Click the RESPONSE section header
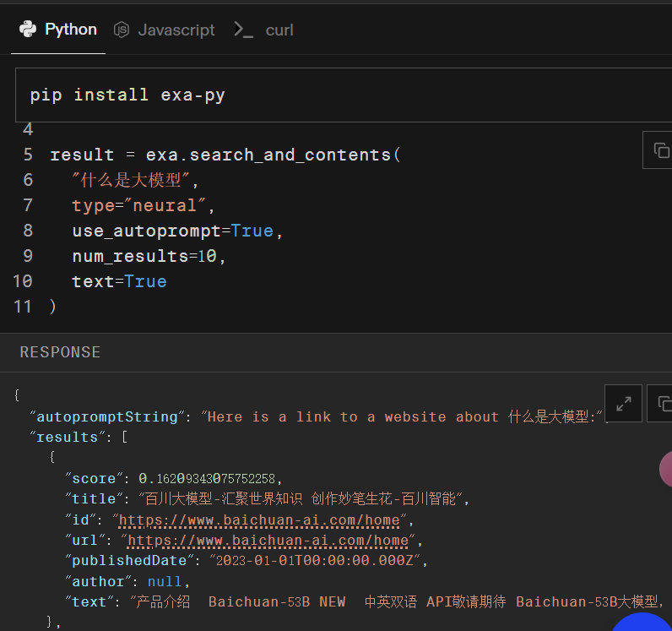This screenshot has height=631, width=672. (x=60, y=352)
